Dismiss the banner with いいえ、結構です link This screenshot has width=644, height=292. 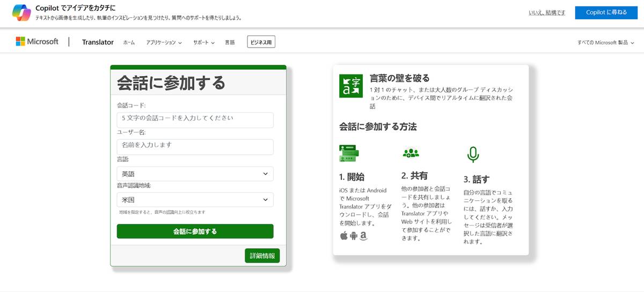point(547,13)
